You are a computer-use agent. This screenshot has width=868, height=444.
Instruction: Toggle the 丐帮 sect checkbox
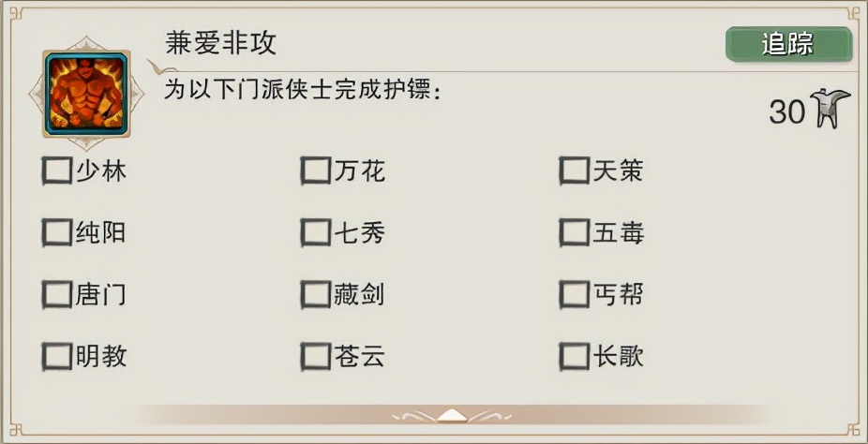point(574,294)
